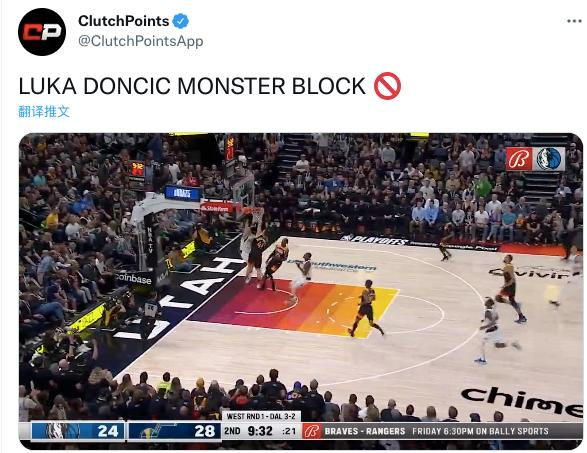Click the 9:32 game clock
Image resolution: width=587 pixels, height=453 pixels.
pos(260,431)
